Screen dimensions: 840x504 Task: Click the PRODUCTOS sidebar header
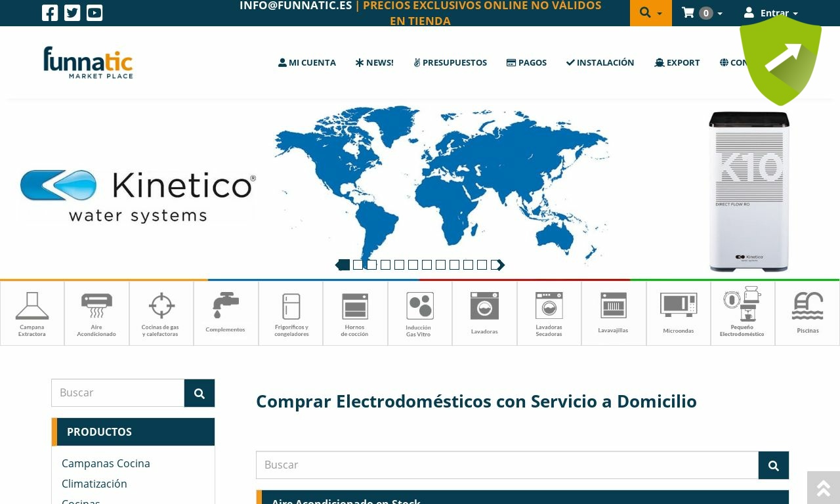point(133,432)
